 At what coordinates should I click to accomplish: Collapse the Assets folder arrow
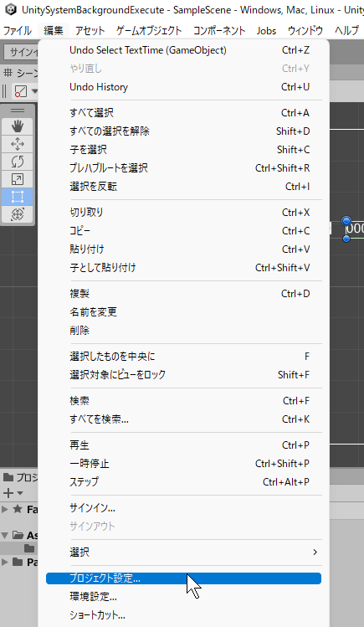click(x=5, y=535)
